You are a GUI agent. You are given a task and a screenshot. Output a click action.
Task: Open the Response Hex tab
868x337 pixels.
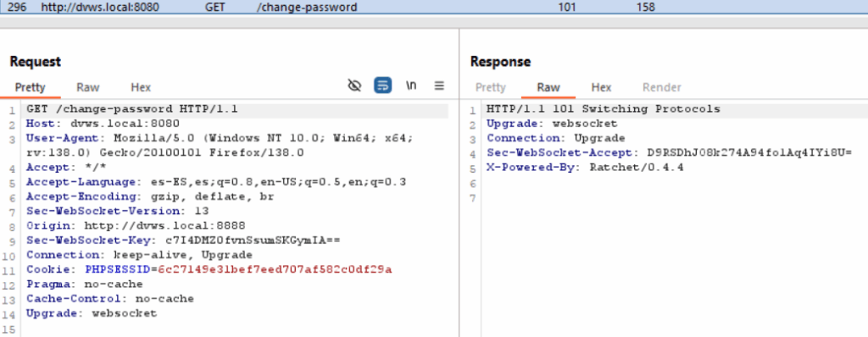point(601,87)
